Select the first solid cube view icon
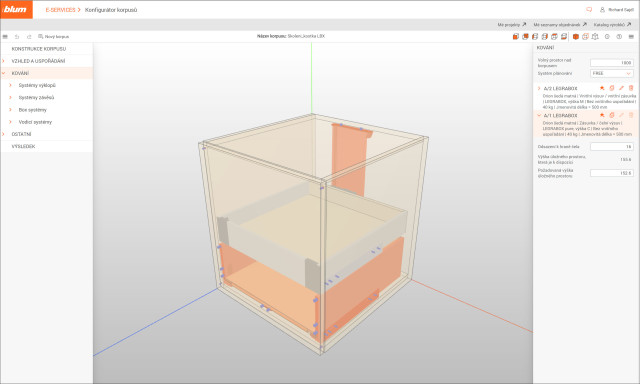This screenshot has height=384, width=640. [516, 37]
